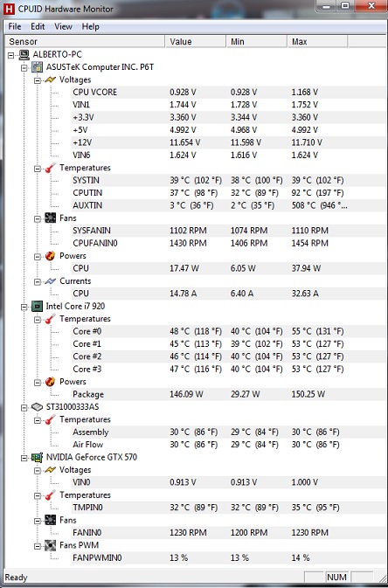Open the Help menu
This screenshot has height=588, width=388.
pos(90,26)
